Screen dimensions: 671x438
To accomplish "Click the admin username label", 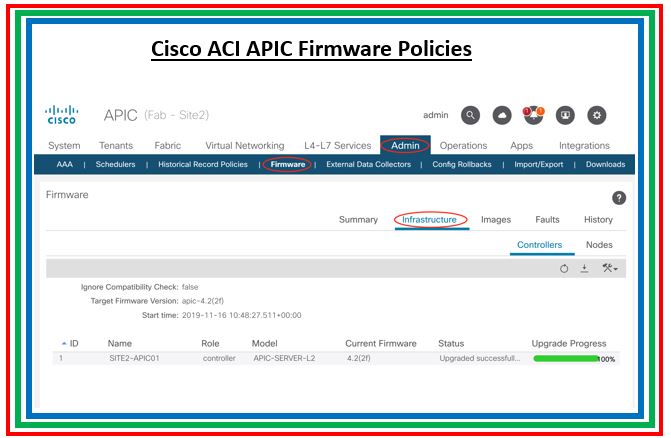I will [x=436, y=115].
